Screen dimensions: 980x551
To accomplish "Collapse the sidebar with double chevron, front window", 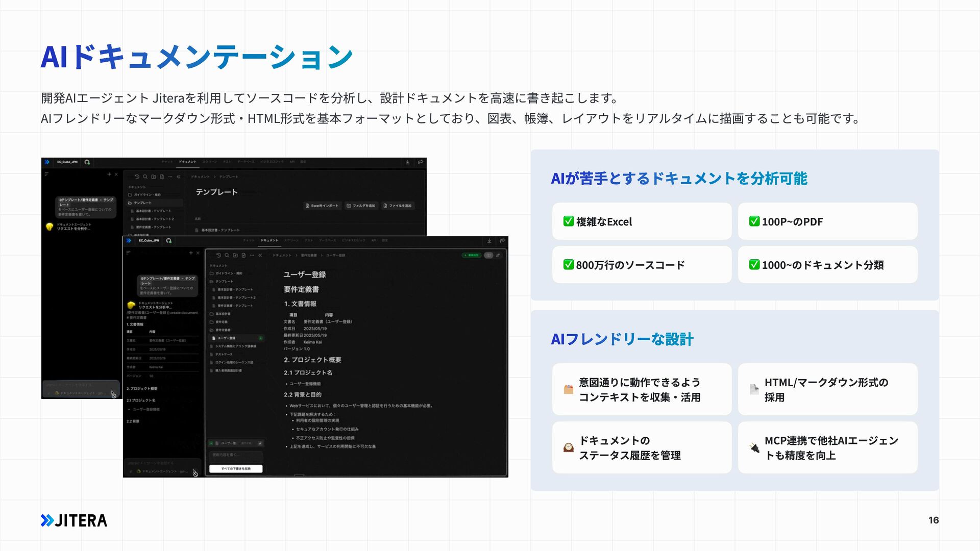I will tap(260, 255).
